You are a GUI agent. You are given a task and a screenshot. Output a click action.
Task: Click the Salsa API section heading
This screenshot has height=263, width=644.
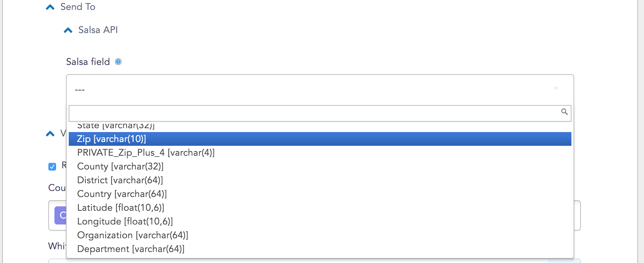[x=98, y=30]
